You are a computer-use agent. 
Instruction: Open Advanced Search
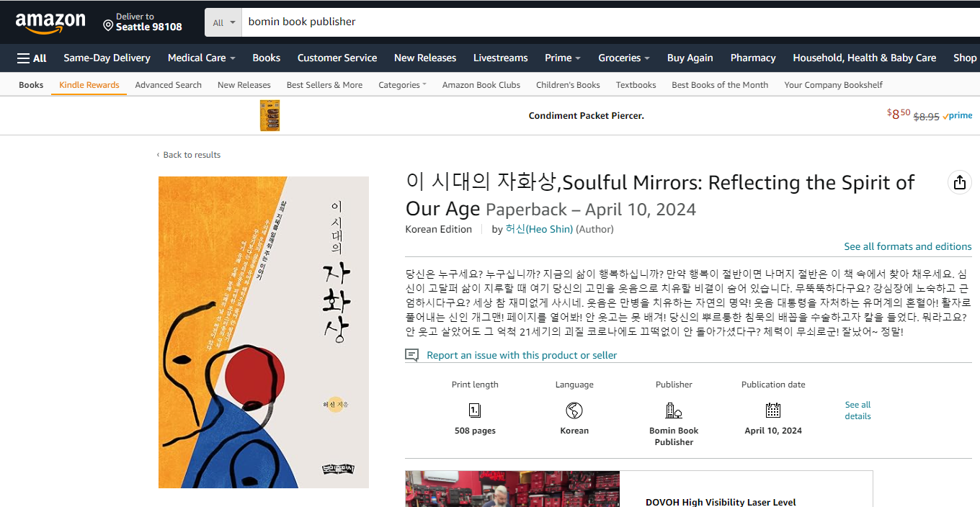pos(169,85)
